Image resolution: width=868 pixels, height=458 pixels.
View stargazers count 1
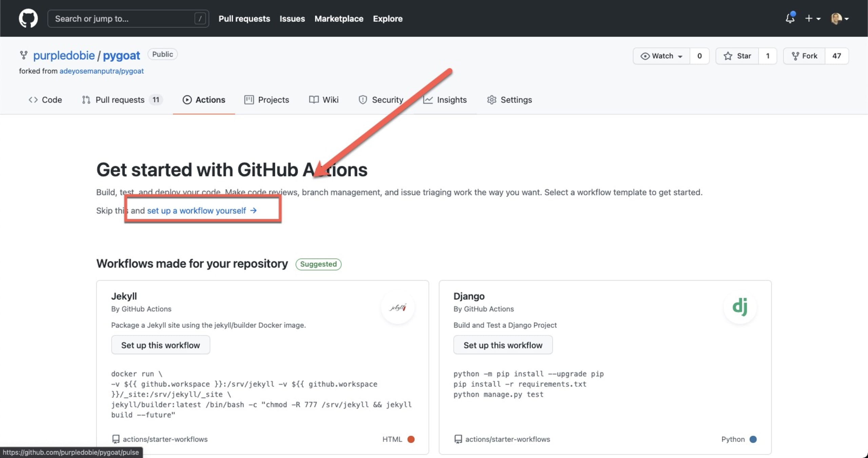pos(768,56)
